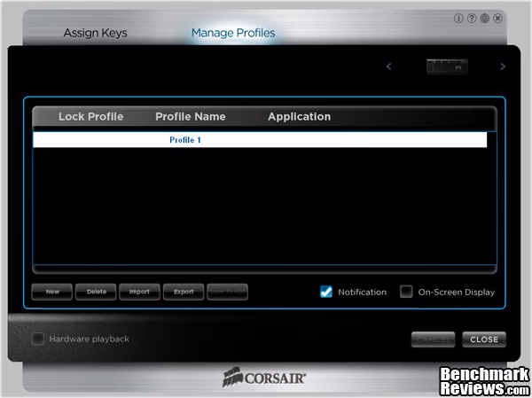Enable the Hardware playback checkbox
The width and height of the screenshot is (532, 398).
point(38,339)
